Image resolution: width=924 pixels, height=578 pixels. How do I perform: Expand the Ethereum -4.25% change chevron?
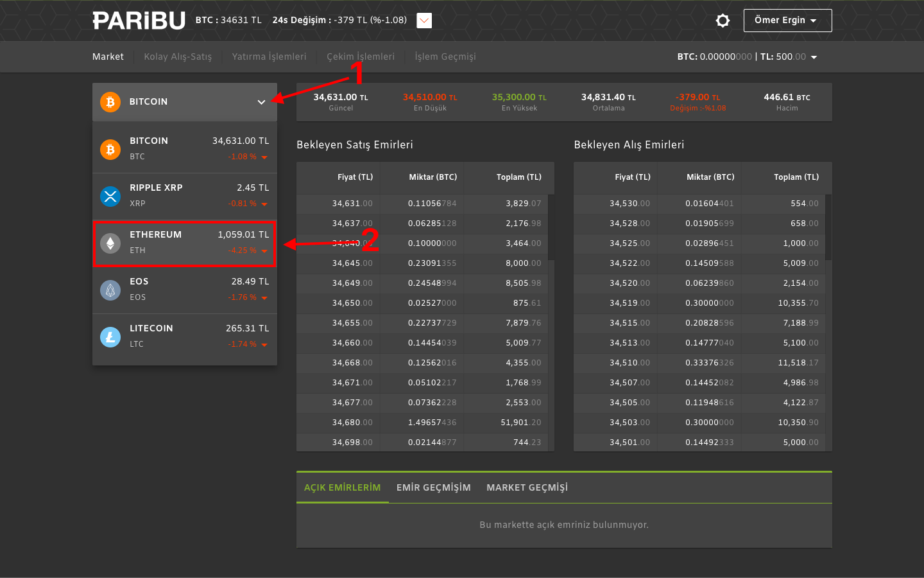coord(264,251)
